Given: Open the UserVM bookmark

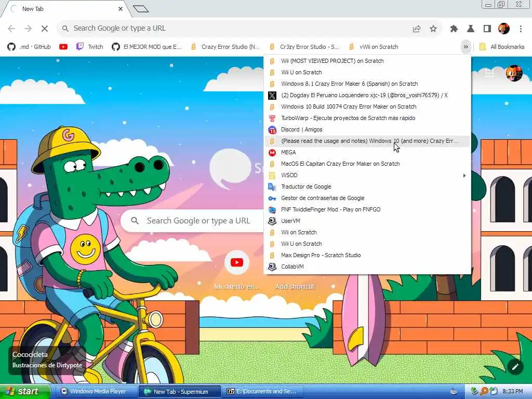Looking at the screenshot, I should tap(368, 221).
